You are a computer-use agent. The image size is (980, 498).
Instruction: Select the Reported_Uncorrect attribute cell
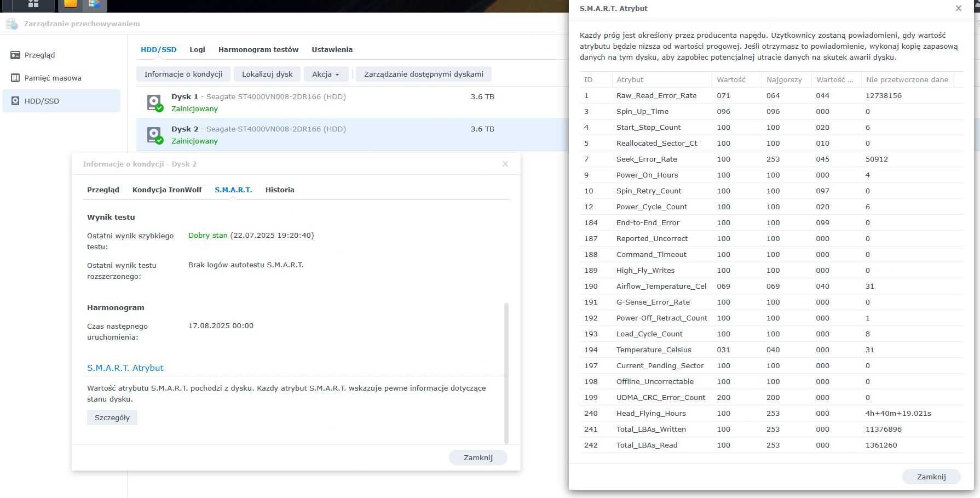pyautogui.click(x=652, y=238)
